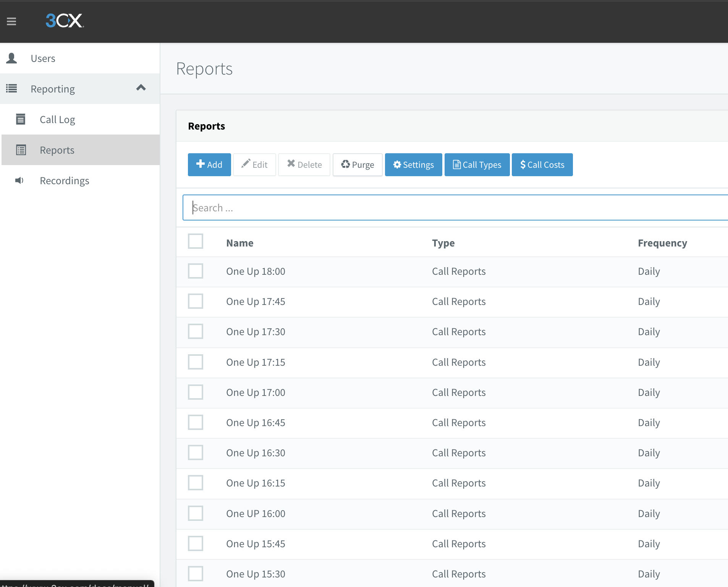The height and width of the screenshot is (587, 728).
Task: Focus the reports Search field
Action: 455,208
